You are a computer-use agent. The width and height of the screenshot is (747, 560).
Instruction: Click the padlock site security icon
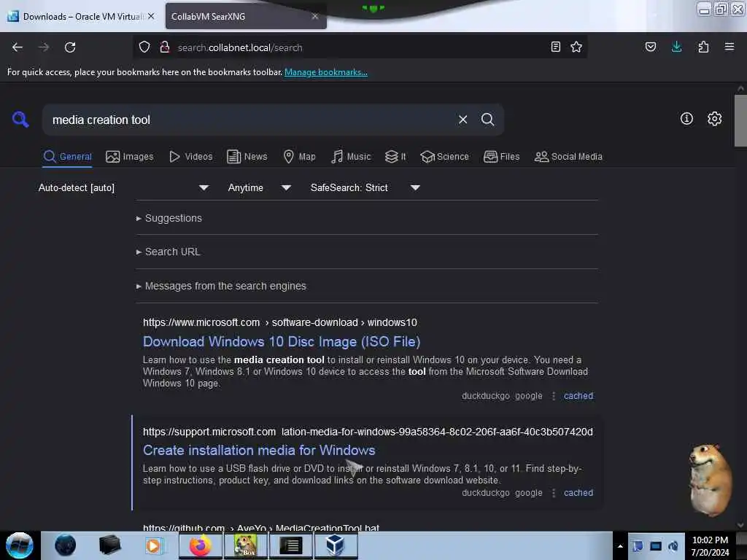(165, 47)
